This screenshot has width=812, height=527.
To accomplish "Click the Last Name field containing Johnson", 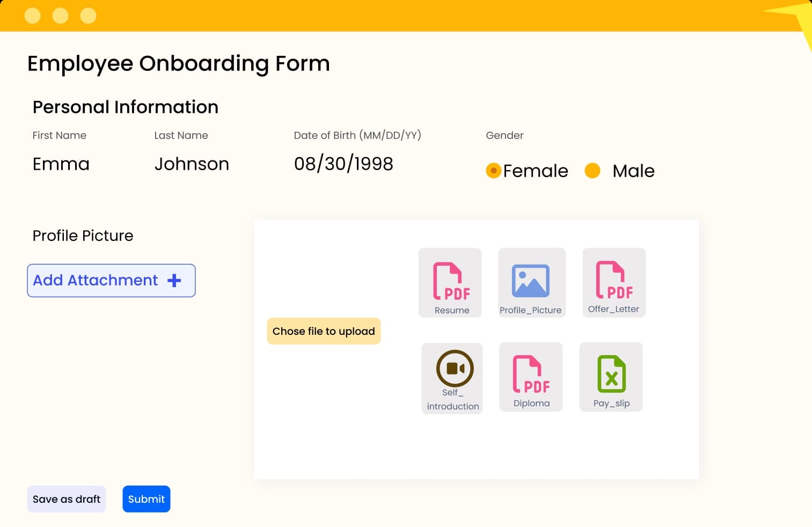I will (192, 164).
